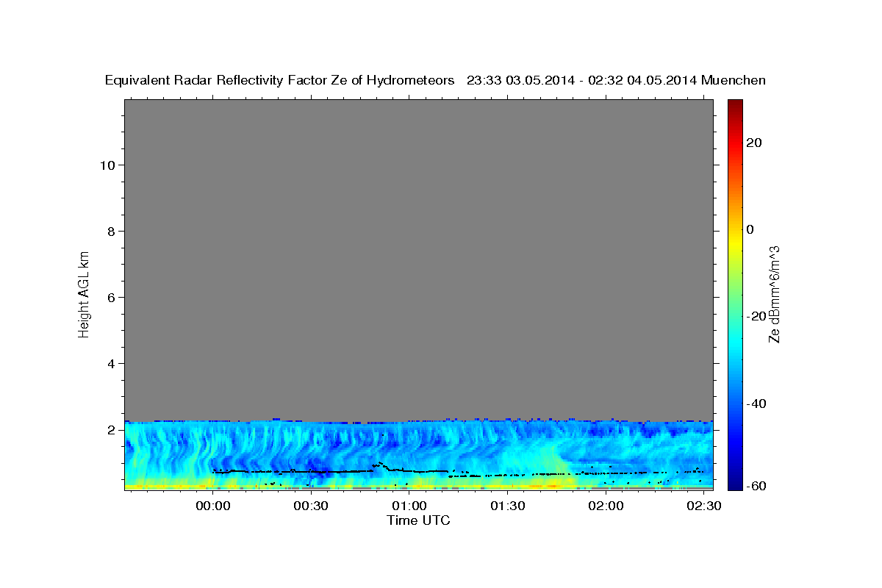This screenshot has width=882, height=588.
Task: Click the '00:30' time tick label
Action: click(x=311, y=506)
